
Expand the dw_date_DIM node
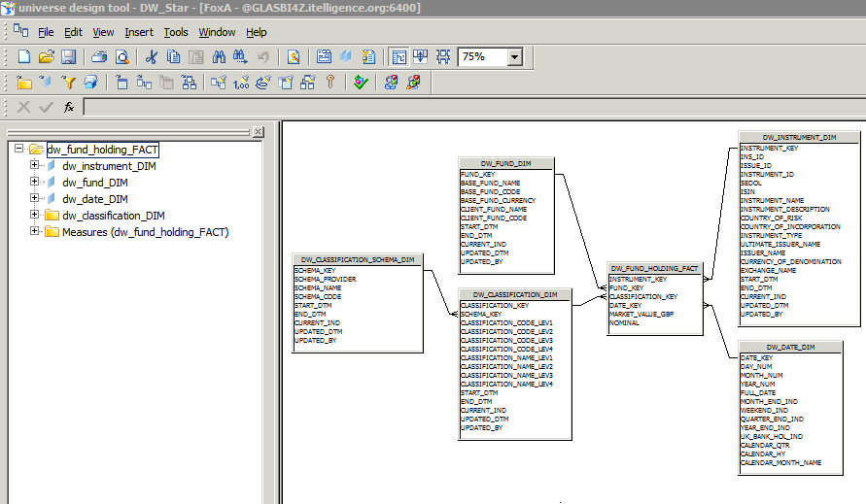click(34, 198)
